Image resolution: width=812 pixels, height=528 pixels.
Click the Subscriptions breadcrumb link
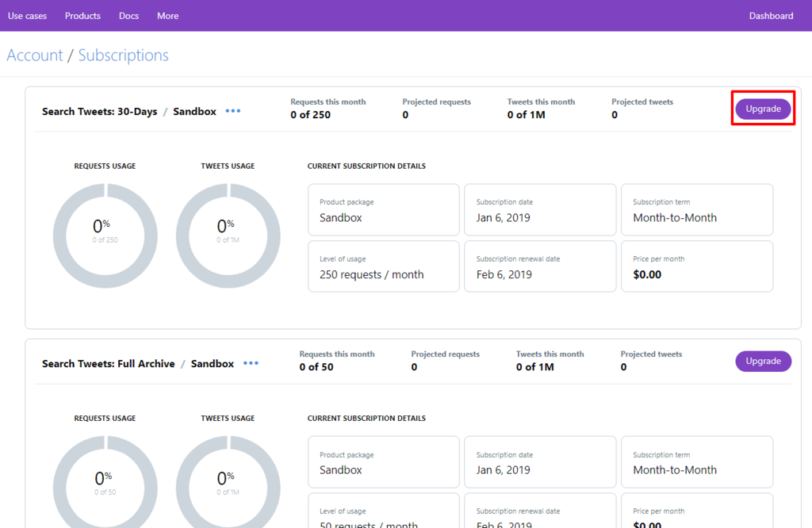[123, 55]
